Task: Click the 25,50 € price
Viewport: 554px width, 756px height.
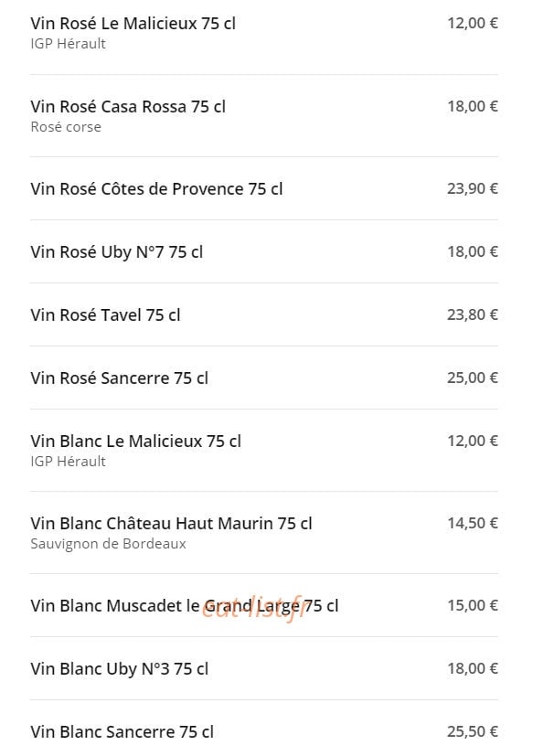Action: pyautogui.click(x=473, y=731)
